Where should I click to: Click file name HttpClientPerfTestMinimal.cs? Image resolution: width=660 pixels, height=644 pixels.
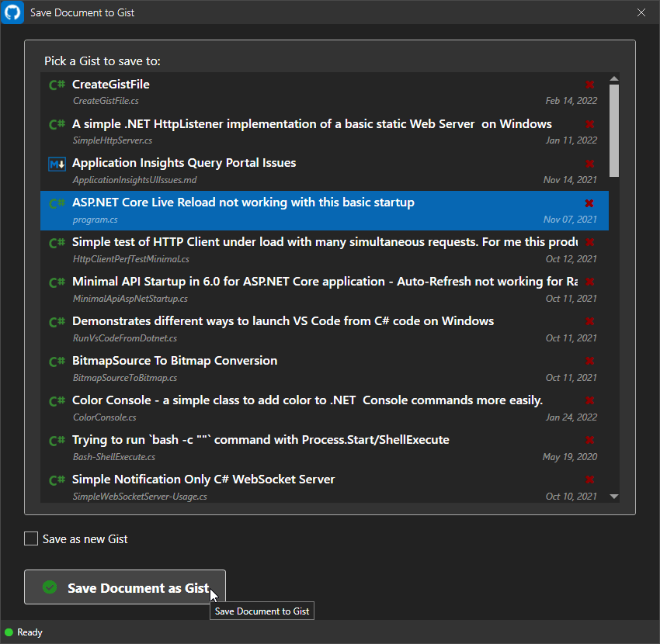coord(131,259)
